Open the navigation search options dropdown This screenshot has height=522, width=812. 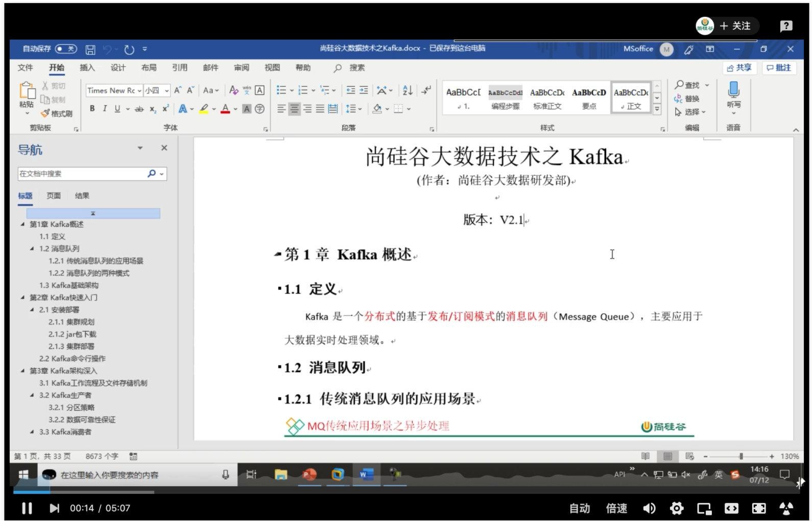click(162, 174)
